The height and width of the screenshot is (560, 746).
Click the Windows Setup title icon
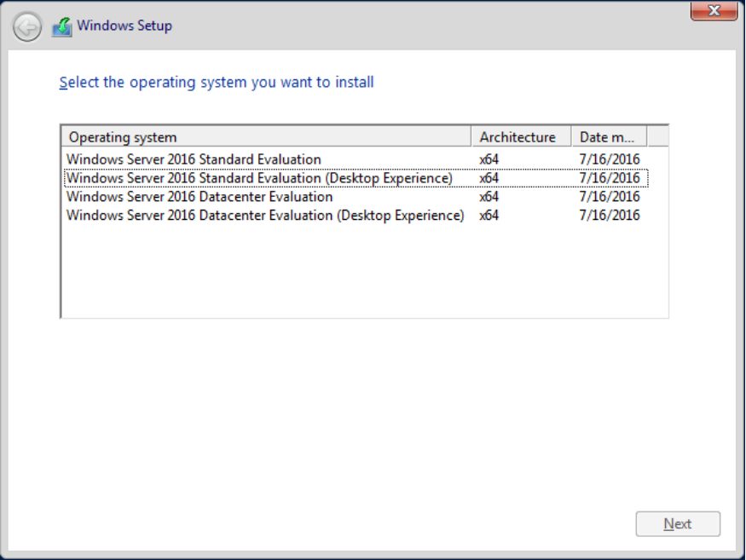coord(62,26)
